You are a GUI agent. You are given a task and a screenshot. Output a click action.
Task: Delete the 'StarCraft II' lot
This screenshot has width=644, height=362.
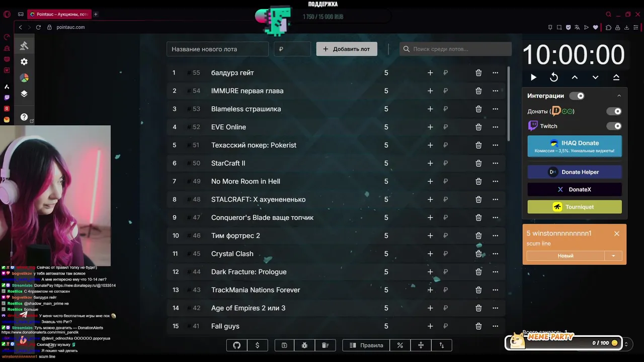tap(478, 163)
